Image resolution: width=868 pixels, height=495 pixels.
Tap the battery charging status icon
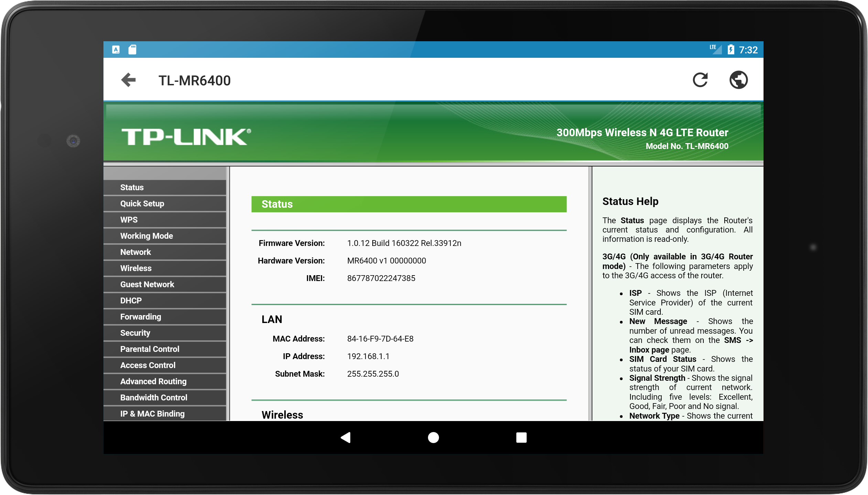point(731,50)
